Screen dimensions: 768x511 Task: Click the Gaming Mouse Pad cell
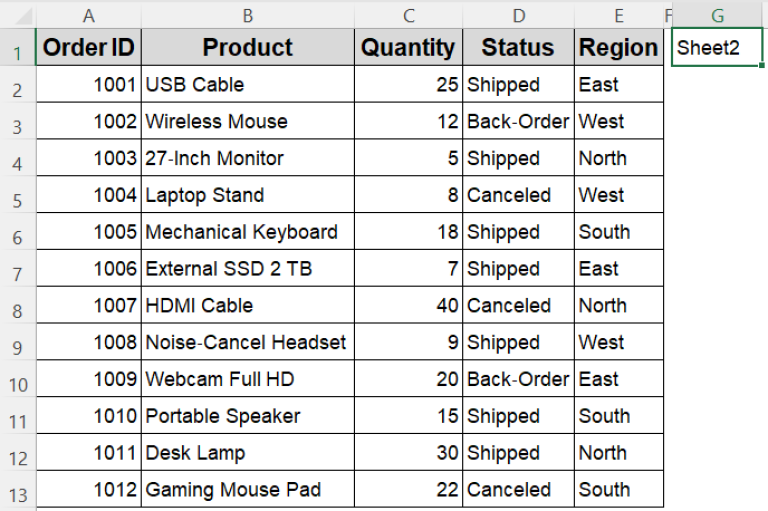[x=247, y=490]
